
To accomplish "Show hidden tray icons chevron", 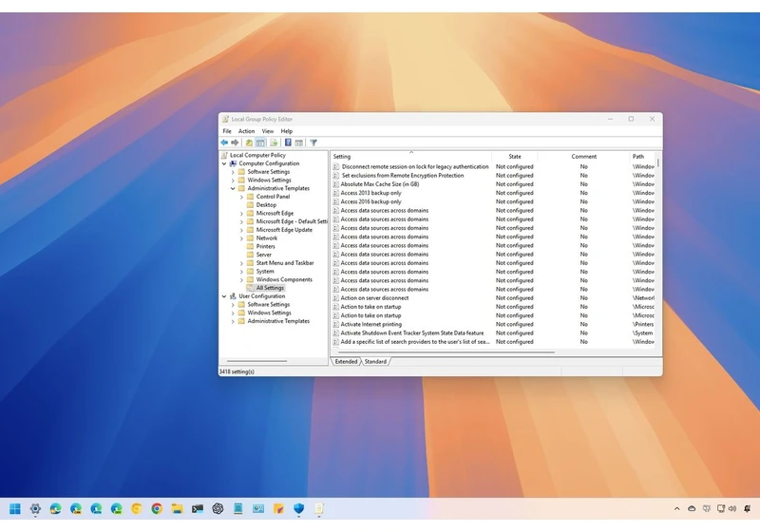I will (x=677, y=509).
